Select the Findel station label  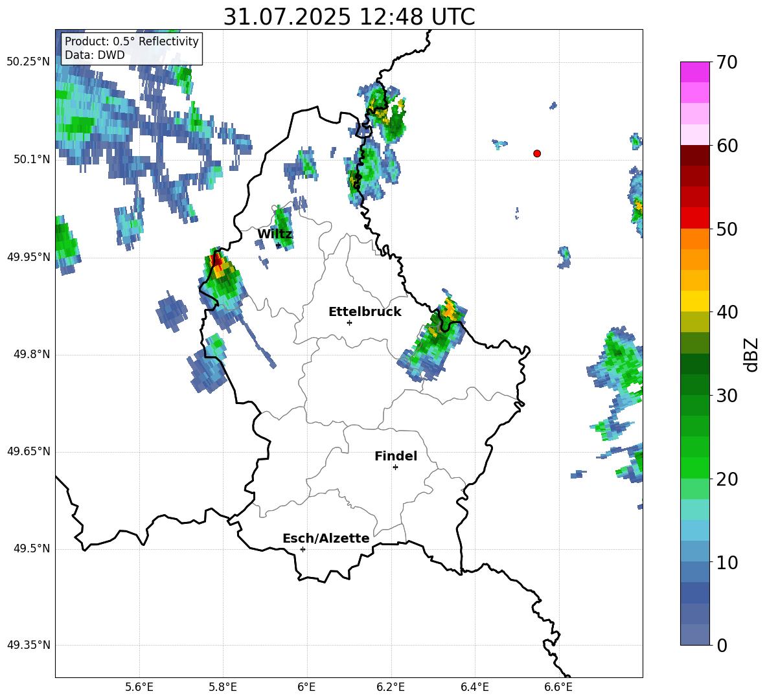tap(396, 456)
